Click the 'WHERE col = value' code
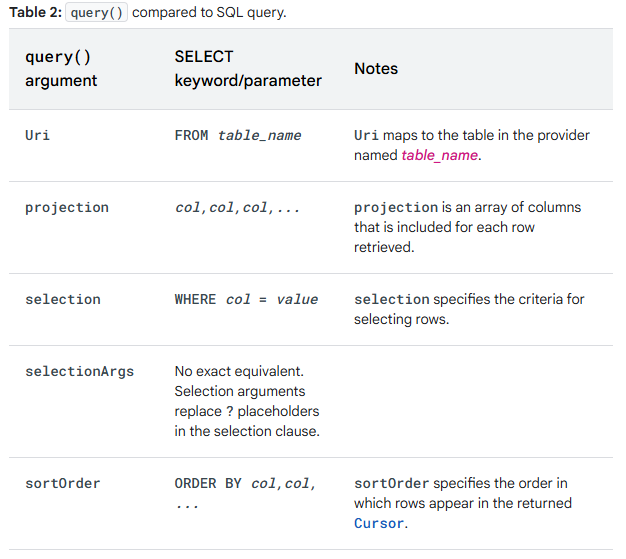 click(246, 299)
